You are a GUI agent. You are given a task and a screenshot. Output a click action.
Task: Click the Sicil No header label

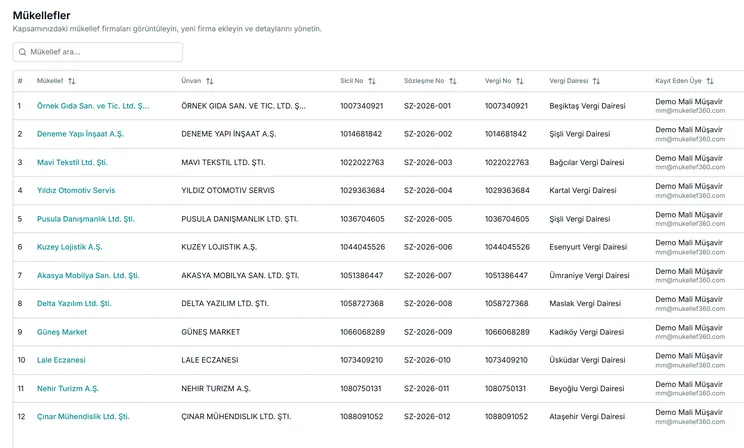352,81
